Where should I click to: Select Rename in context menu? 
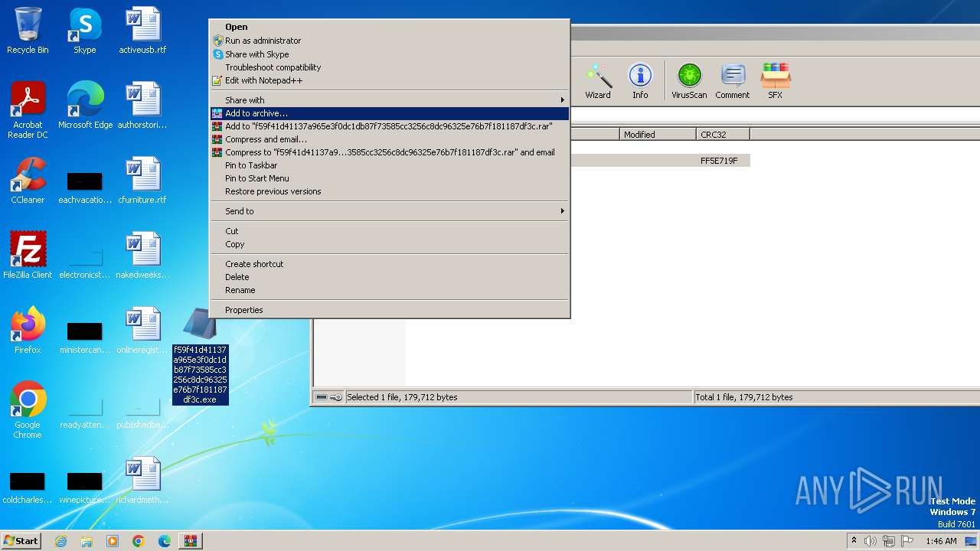click(x=390, y=290)
